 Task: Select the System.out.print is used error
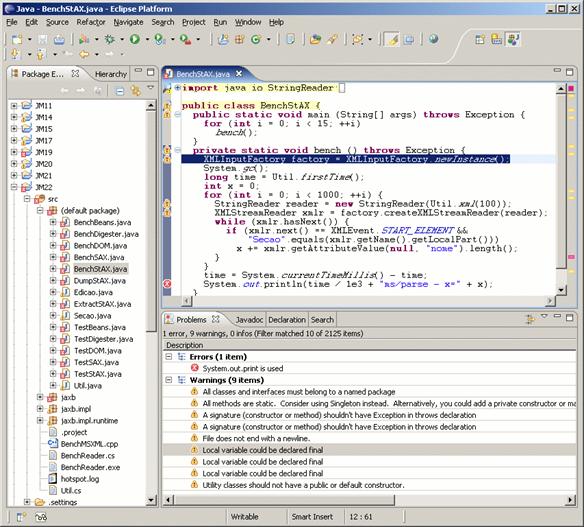pyautogui.click(x=243, y=368)
